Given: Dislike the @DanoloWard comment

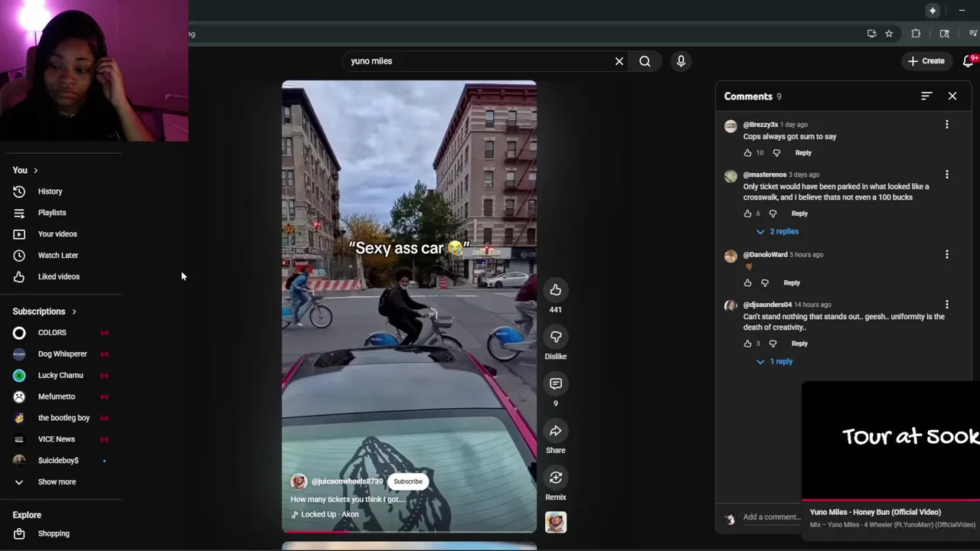Looking at the screenshot, I should (x=765, y=283).
